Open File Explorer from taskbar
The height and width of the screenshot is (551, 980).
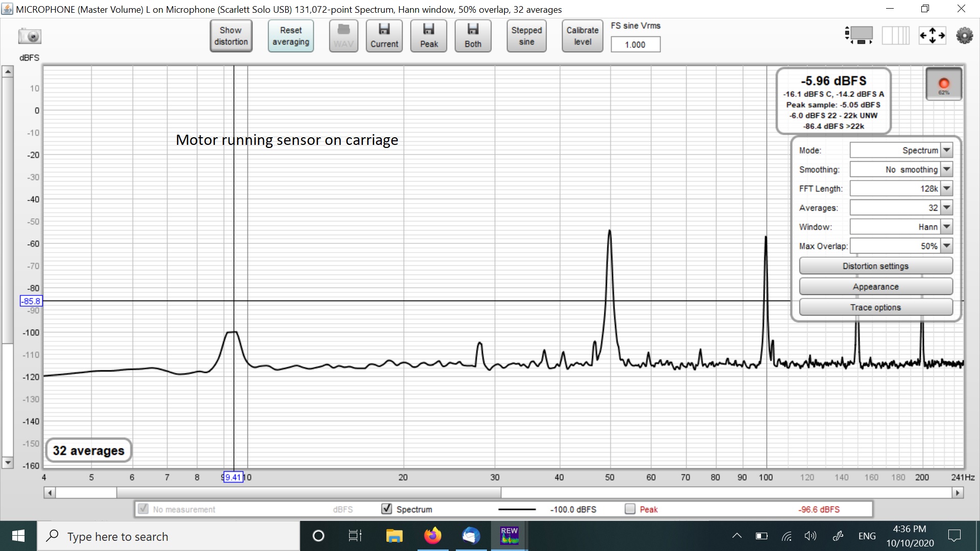[394, 536]
